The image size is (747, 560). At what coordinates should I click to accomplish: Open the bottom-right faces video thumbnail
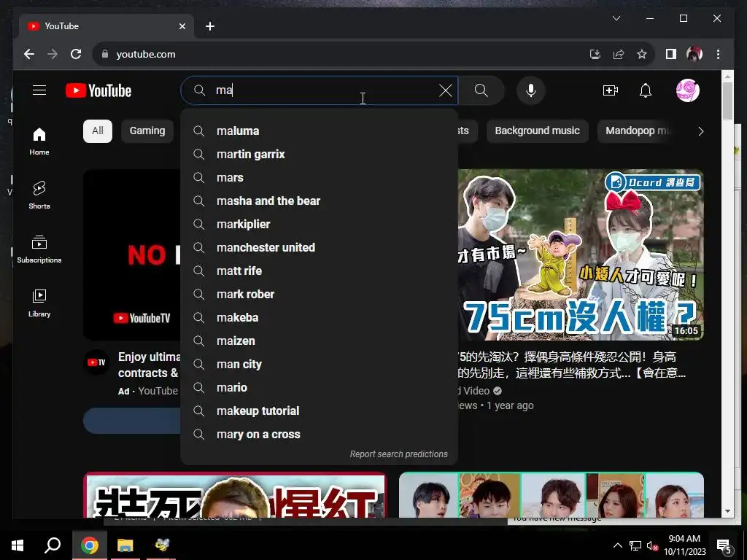pos(551,495)
